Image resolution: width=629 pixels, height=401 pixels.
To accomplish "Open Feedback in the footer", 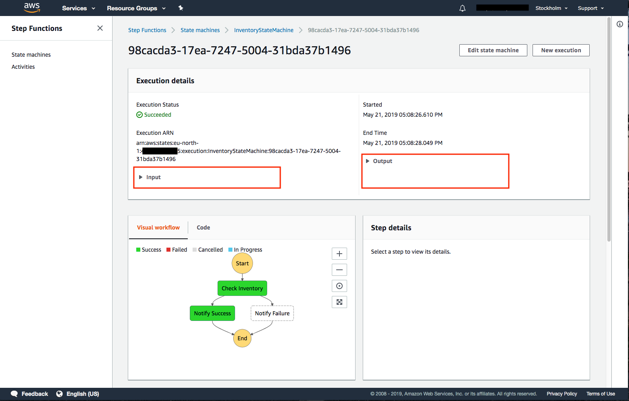I will coord(30,394).
